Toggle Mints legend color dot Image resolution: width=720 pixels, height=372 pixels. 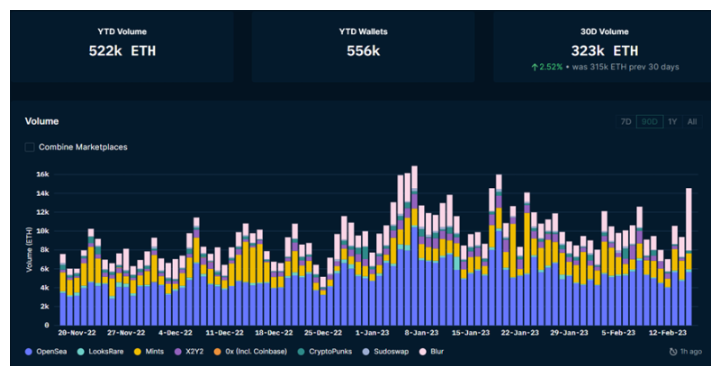137,352
